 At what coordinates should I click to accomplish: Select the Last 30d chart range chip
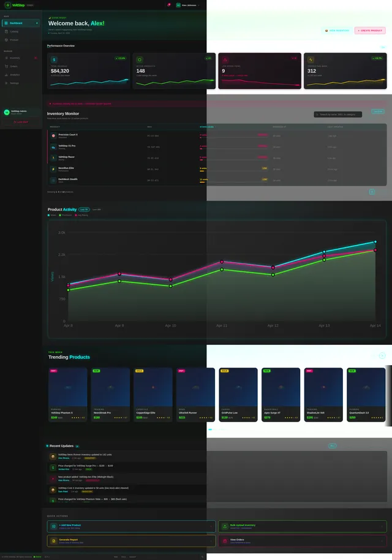tap(97, 210)
